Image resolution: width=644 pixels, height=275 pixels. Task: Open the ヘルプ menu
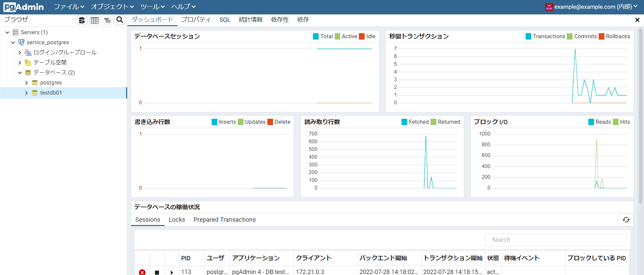(x=183, y=7)
